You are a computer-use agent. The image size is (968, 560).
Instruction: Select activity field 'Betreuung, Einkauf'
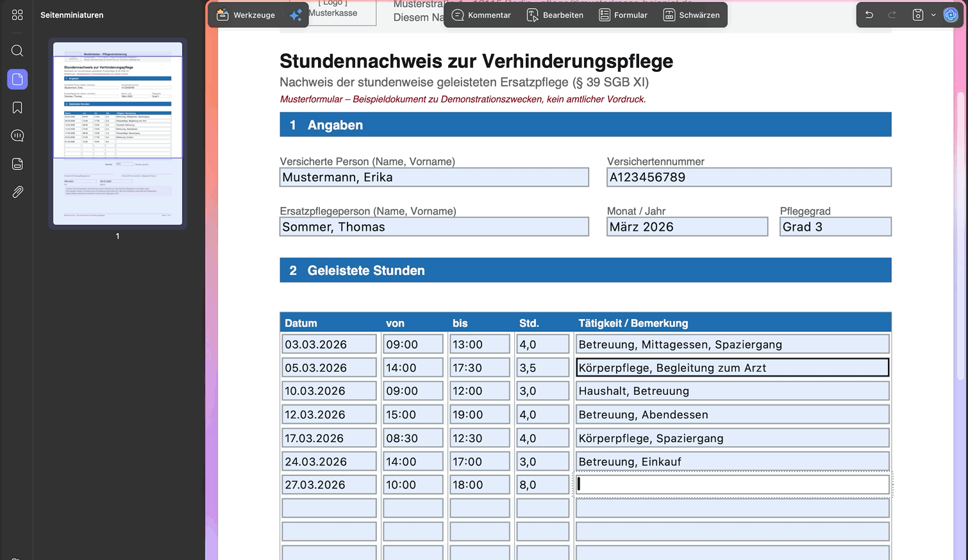pos(732,461)
